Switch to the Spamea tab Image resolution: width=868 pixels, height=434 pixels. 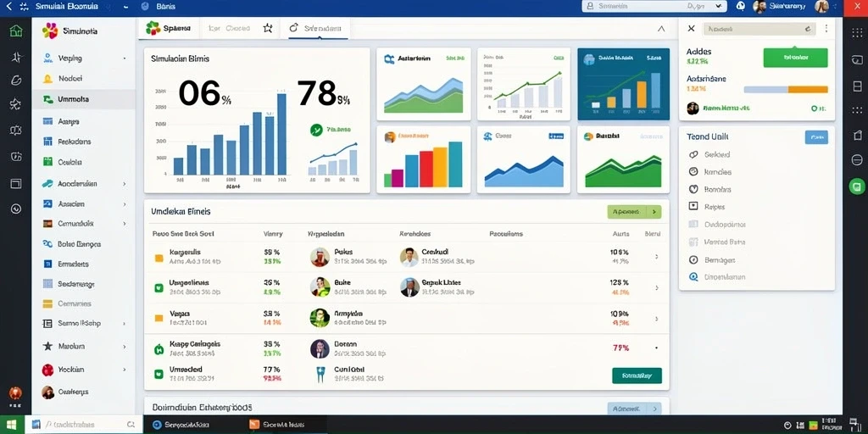(169, 28)
